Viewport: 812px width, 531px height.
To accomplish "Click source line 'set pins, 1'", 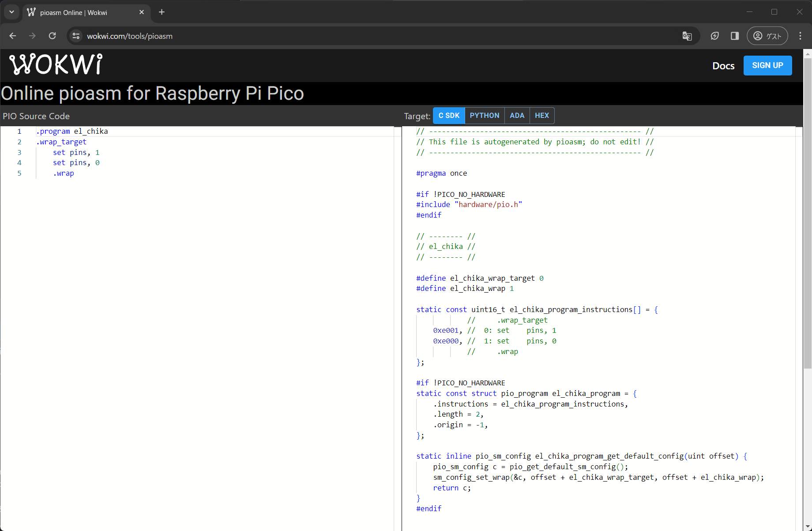I will click(x=76, y=152).
